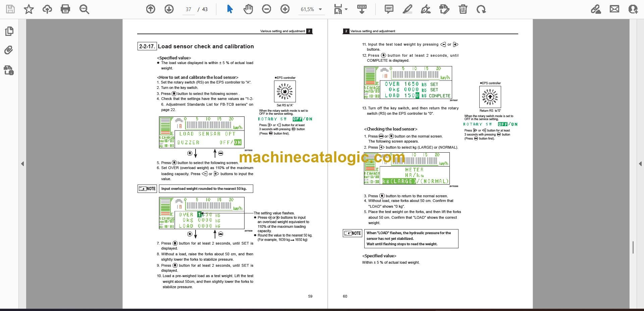The height and width of the screenshot is (311, 644).
Task: Click the scrolling mode keyboard icon
Action: pos(362,9)
